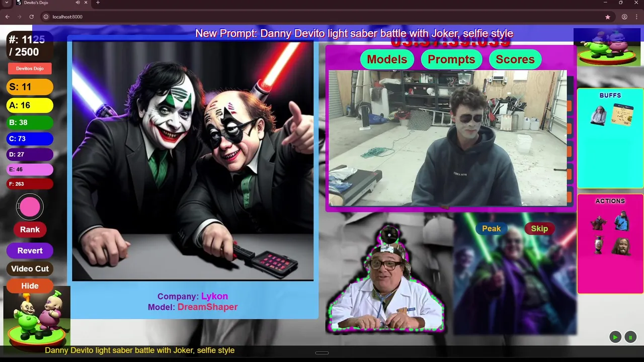Select the parchment note buff icon
644x362 pixels.
[x=622, y=115]
